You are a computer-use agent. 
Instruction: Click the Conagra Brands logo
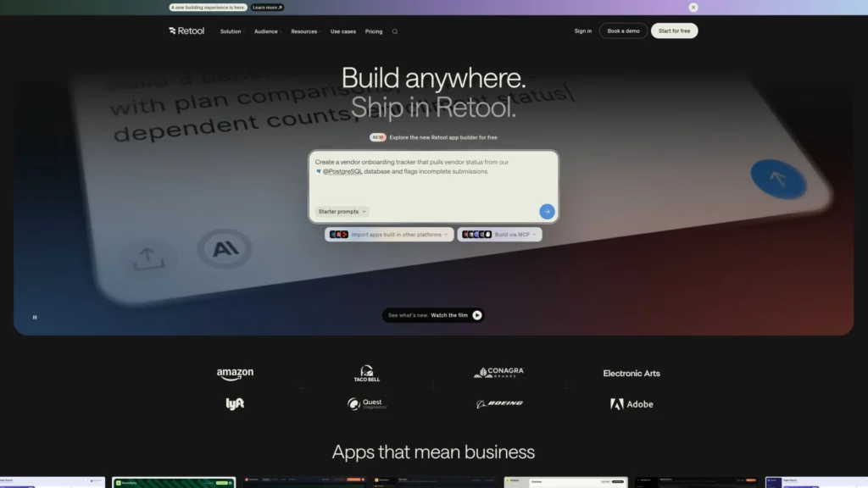(498, 373)
